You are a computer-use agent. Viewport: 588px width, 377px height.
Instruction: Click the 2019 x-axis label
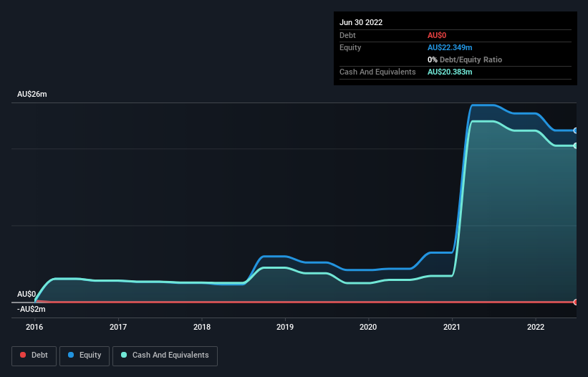(x=285, y=327)
